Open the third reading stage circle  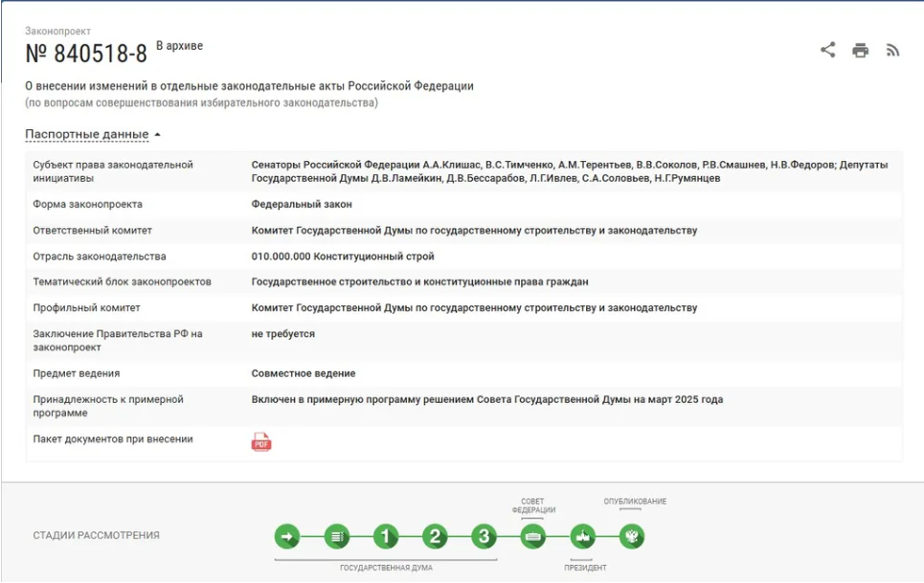point(484,536)
